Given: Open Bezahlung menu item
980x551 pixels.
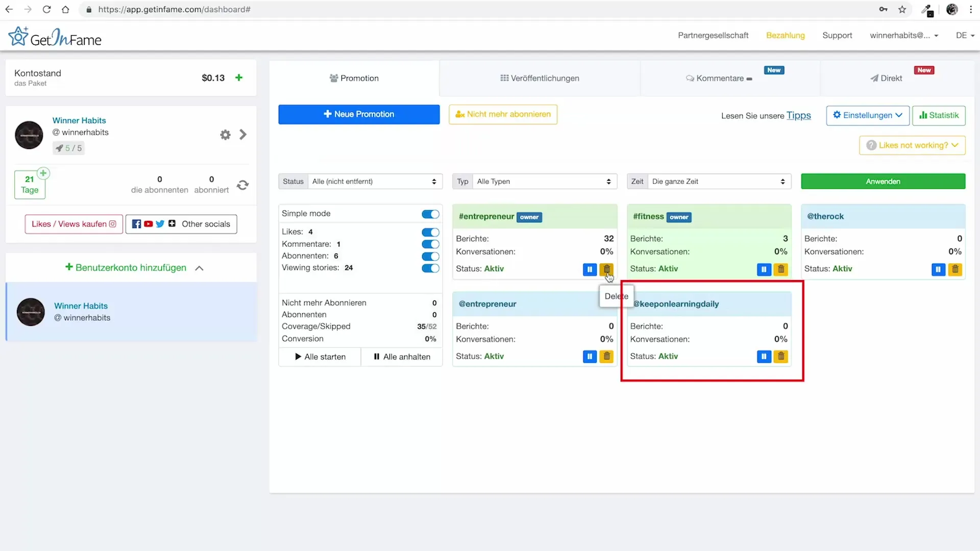Looking at the screenshot, I should [785, 35].
